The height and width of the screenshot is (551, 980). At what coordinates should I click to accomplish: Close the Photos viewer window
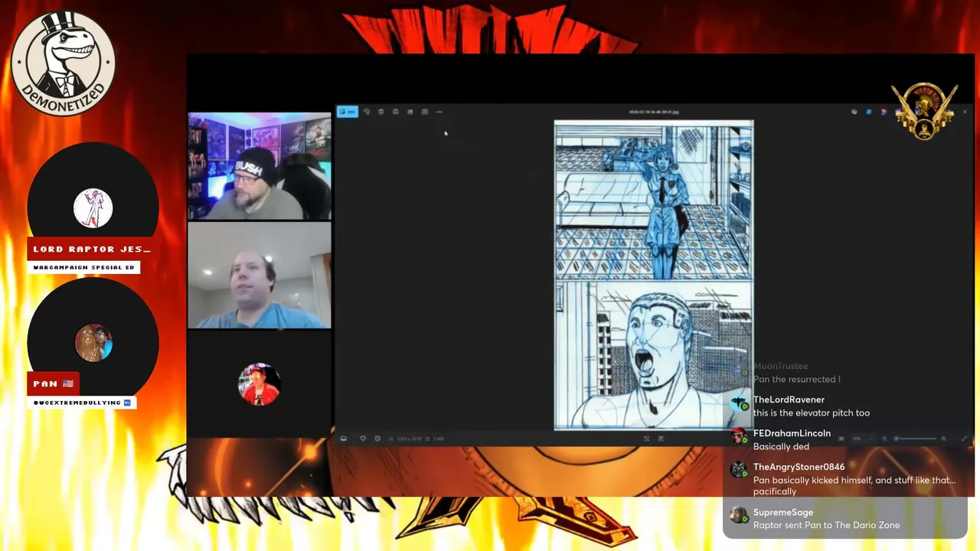tap(965, 112)
